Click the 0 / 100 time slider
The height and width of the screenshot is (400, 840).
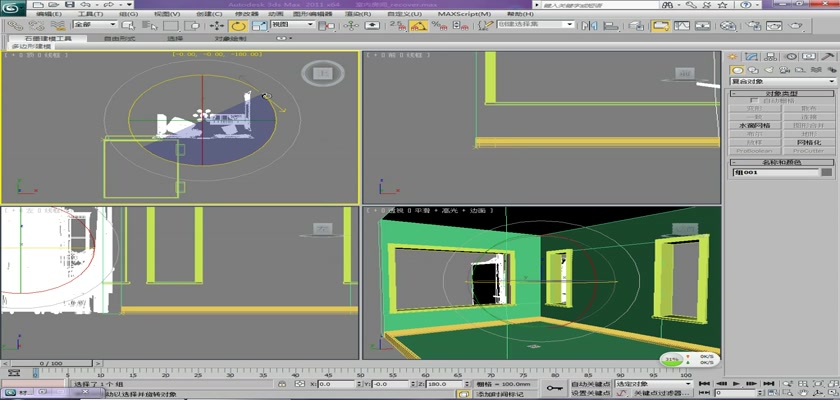point(51,364)
